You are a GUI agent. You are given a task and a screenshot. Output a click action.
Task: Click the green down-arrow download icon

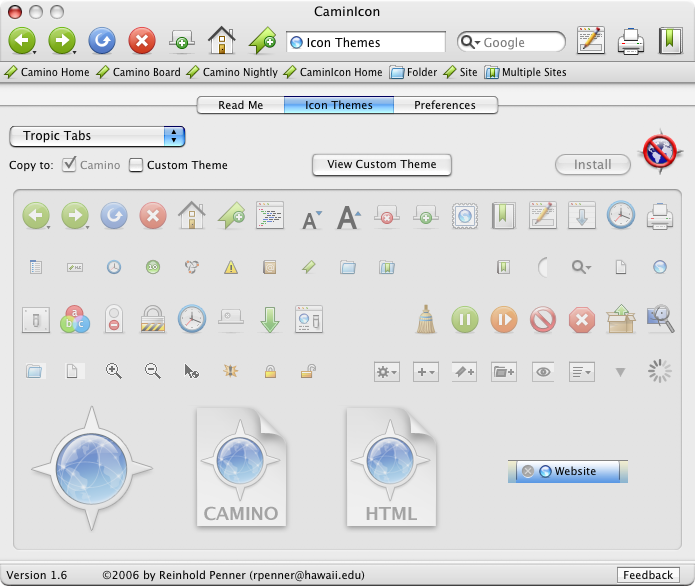tap(269, 320)
